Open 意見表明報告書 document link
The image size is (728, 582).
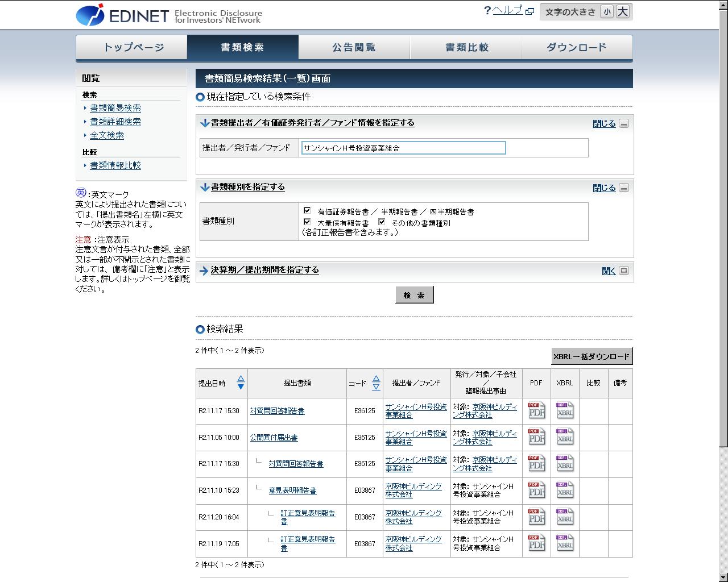tap(292, 490)
